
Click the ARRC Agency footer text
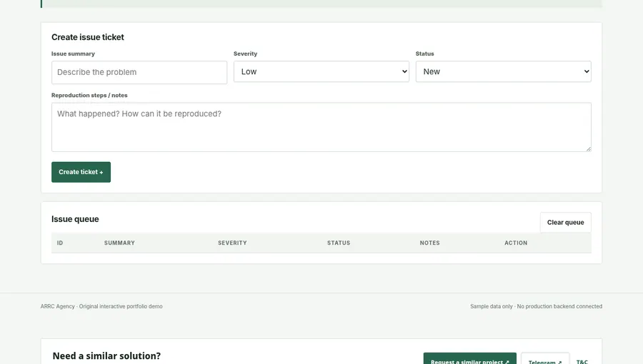click(101, 306)
